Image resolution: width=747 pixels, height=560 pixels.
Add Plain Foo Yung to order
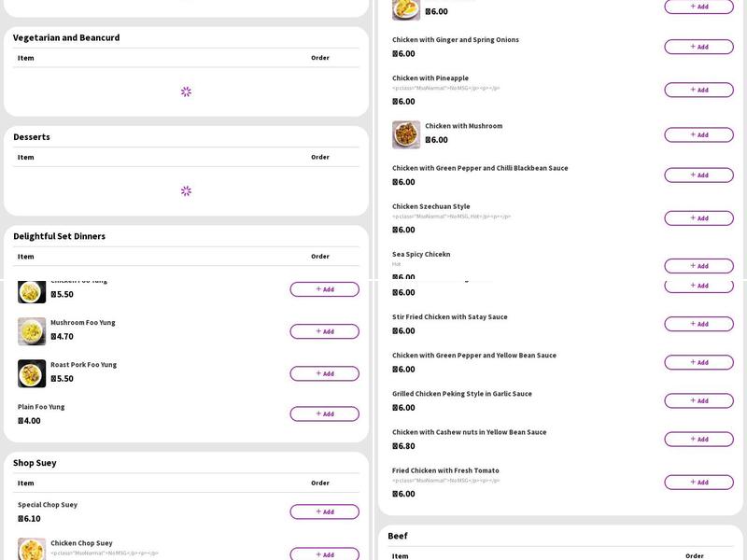coord(324,413)
